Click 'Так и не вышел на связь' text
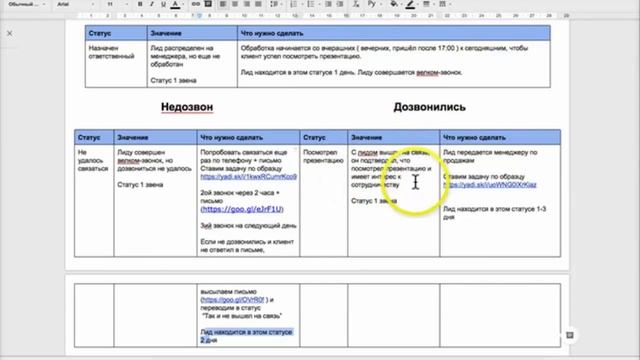 (x=242, y=316)
